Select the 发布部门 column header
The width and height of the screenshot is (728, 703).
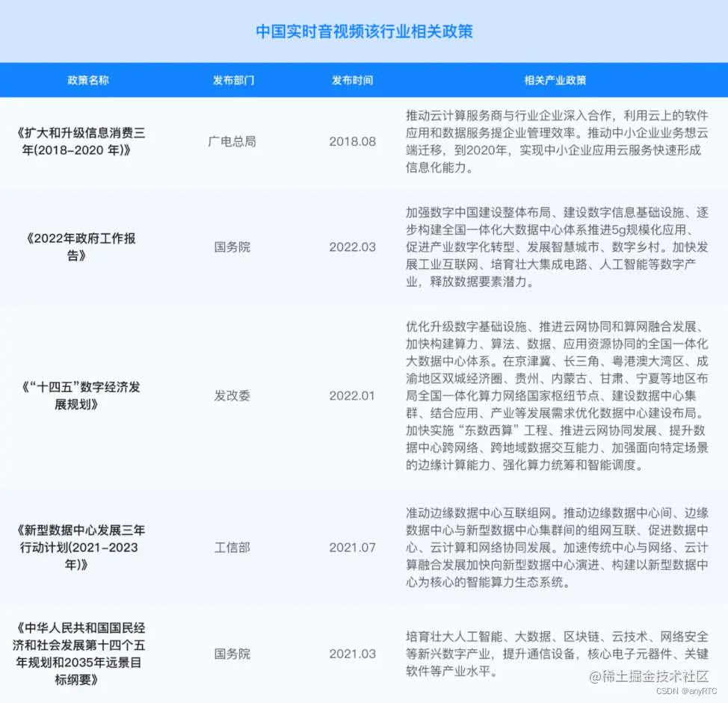(232, 80)
